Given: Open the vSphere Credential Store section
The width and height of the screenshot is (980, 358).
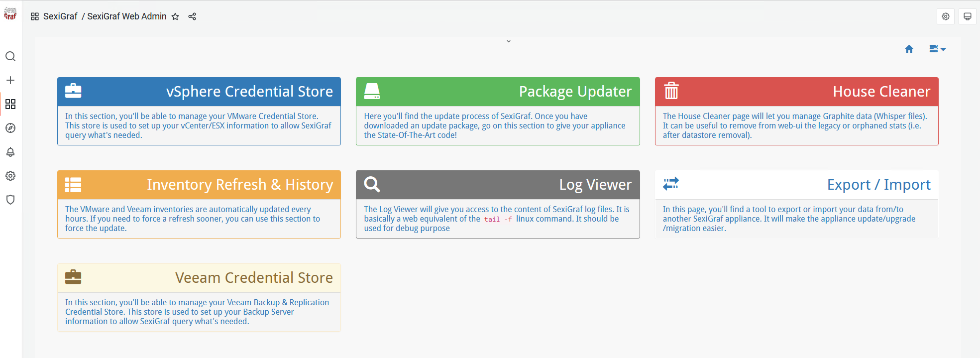Looking at the screenshot, I should (249, 92).
